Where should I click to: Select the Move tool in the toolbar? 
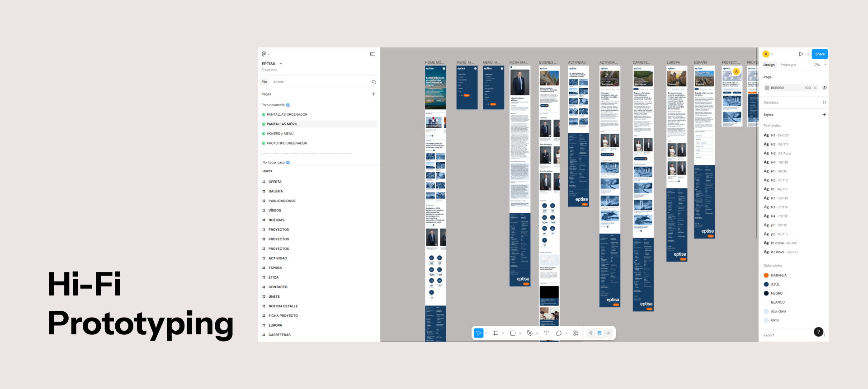[x=479, y=333]
